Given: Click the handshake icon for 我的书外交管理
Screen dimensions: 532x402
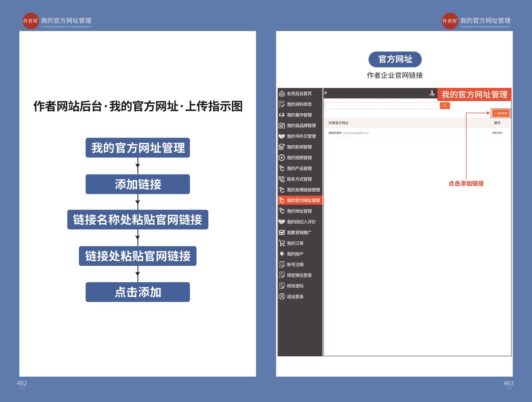Looking at the screenshot, I should tap(282, 136).
